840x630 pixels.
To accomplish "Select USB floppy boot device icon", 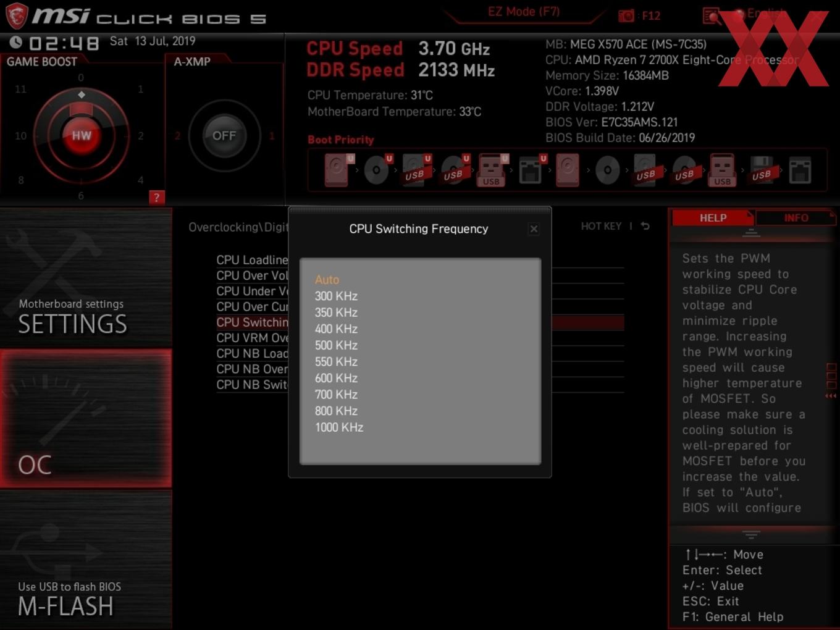I will click(x=762, y=170).
